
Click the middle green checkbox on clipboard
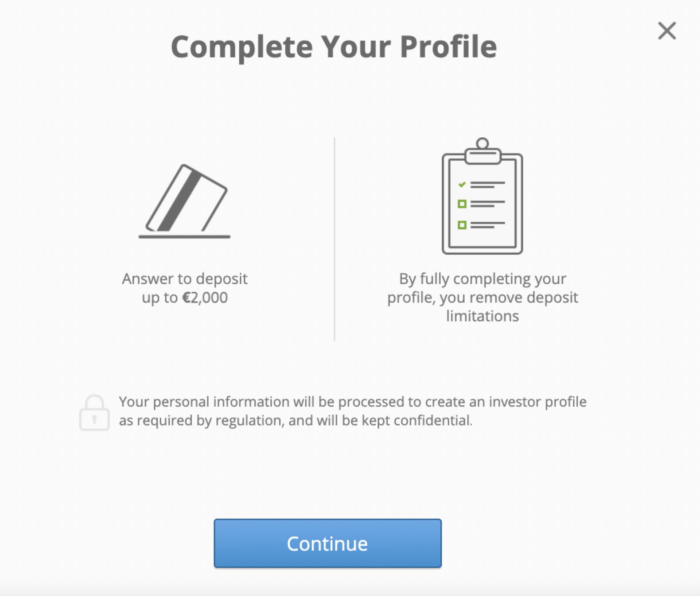click(462, 204)
